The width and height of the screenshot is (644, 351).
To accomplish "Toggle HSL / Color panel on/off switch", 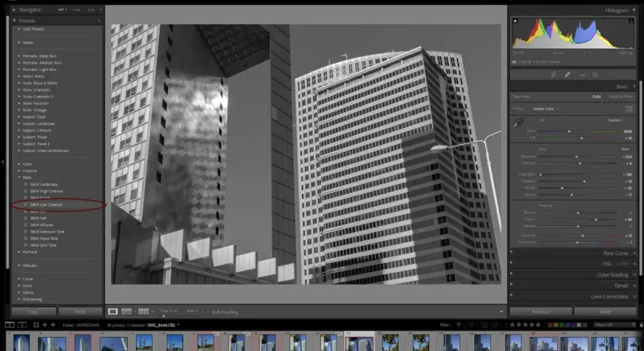I will coord(512,263).
